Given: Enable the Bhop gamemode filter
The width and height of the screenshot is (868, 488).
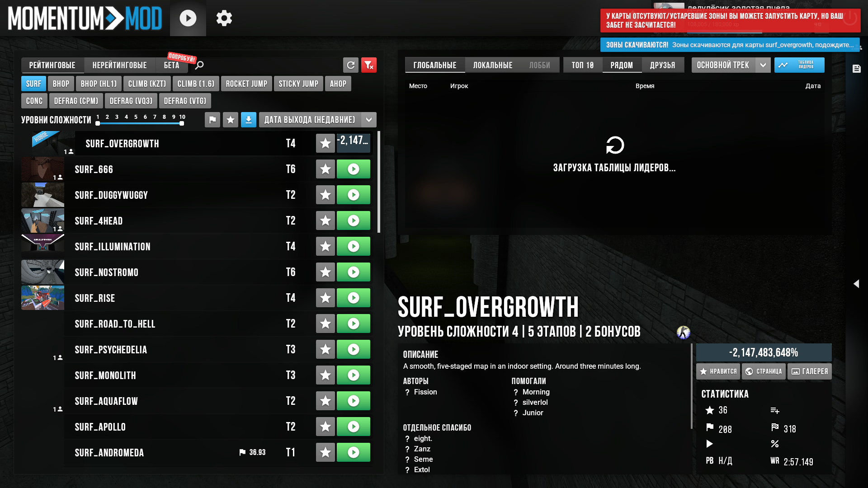Looking at the screenshot, I should coord(61,84).
